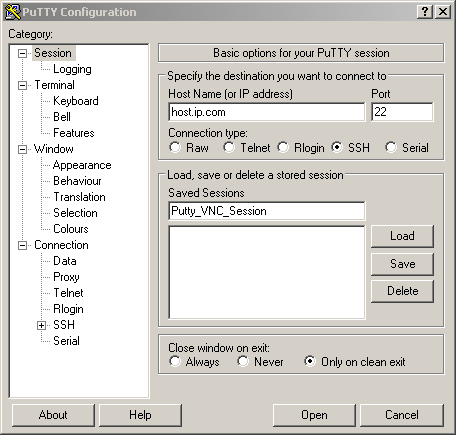
Task: Choose the Telnet connection type option
Action: tap(229, 147)
